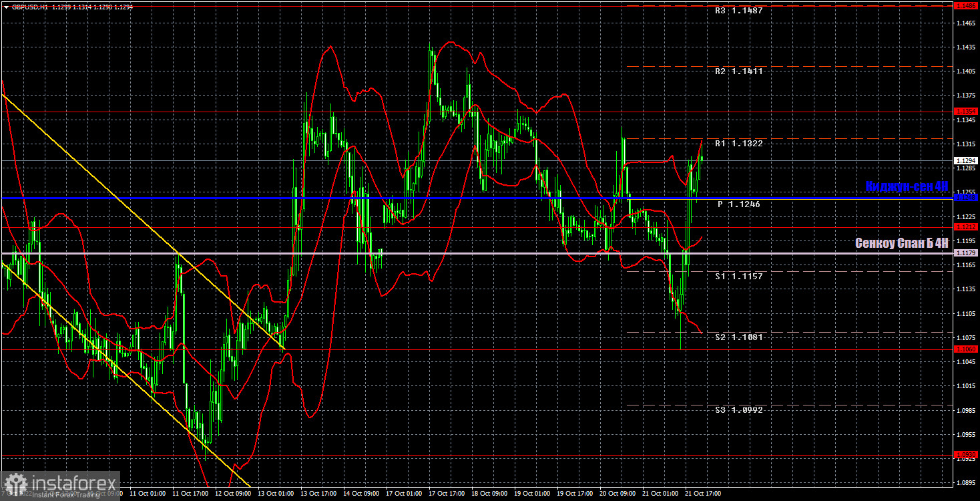Click the 14 Oct 09:00 time label
The image size is (980, 501).
[360, 494]
